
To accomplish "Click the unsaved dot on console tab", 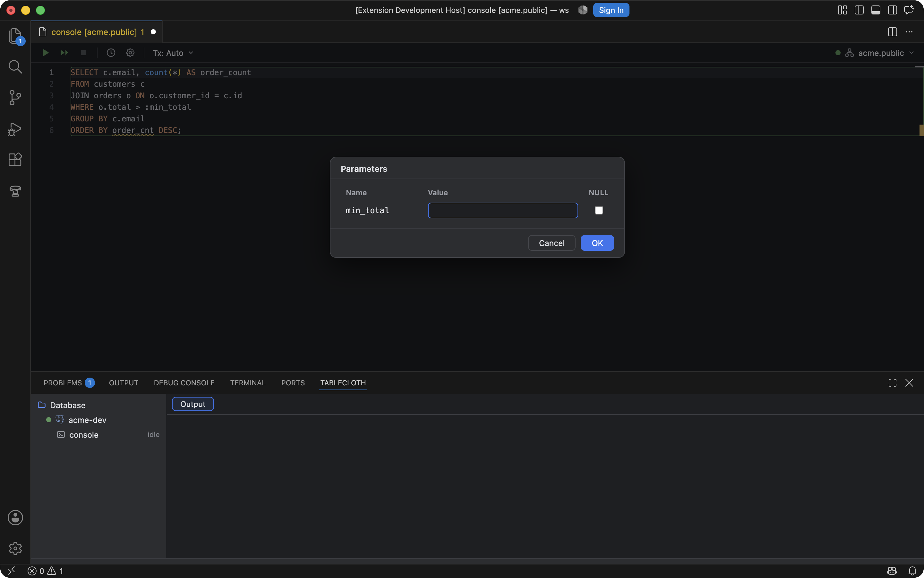I will click(x=153, y=32).
